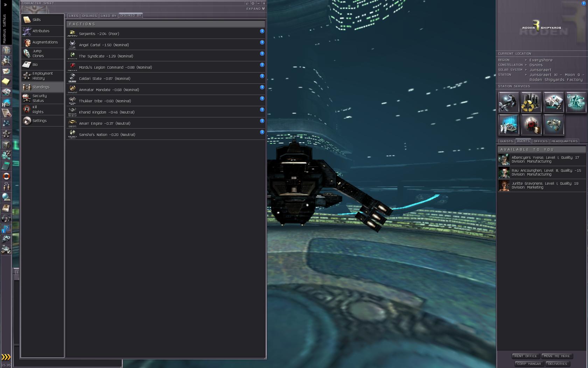Select agent Juritte Gravonere
The image size is (588, 368).
tap(542, 185)
